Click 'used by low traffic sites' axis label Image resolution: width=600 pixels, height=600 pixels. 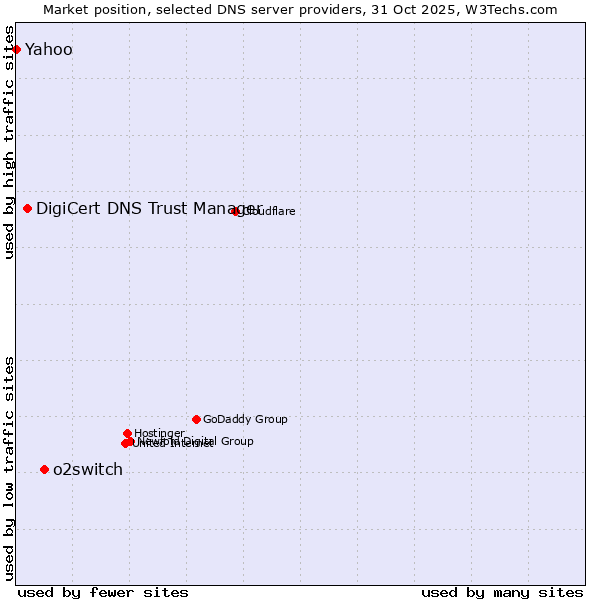coord(10,467)
